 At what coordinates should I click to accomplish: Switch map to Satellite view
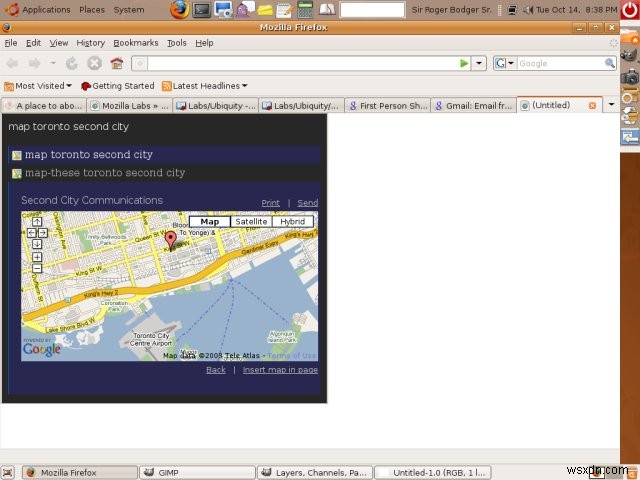pos(251,222)
